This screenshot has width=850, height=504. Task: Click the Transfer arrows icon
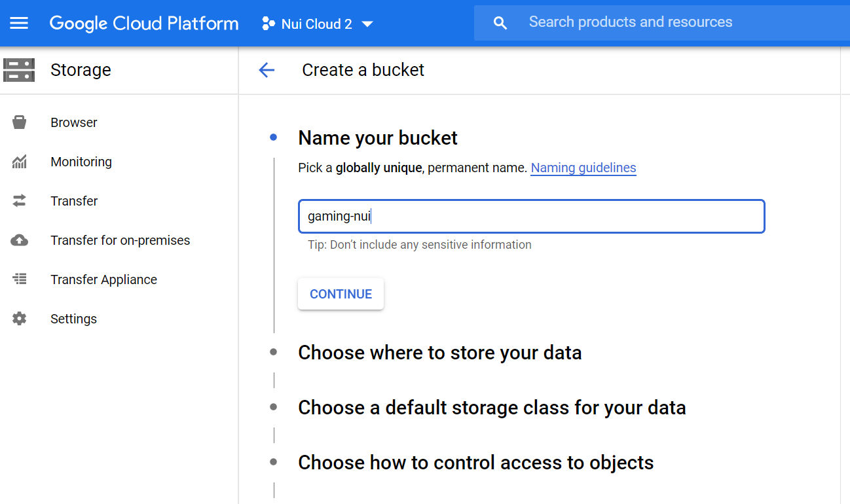click(x=20, y=201)
